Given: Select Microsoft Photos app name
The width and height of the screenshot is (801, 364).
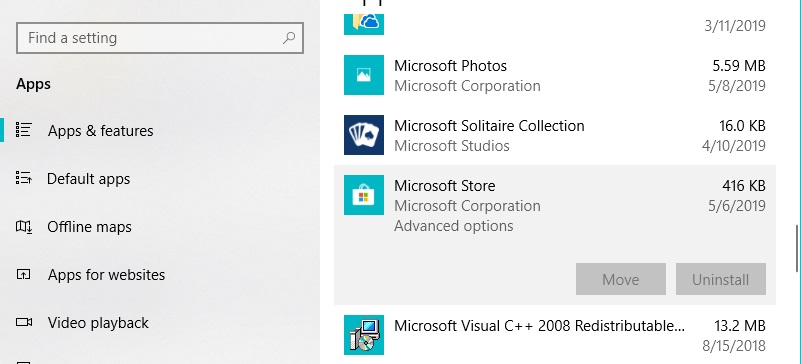Looking at the screenshot, I should point(450,66).
